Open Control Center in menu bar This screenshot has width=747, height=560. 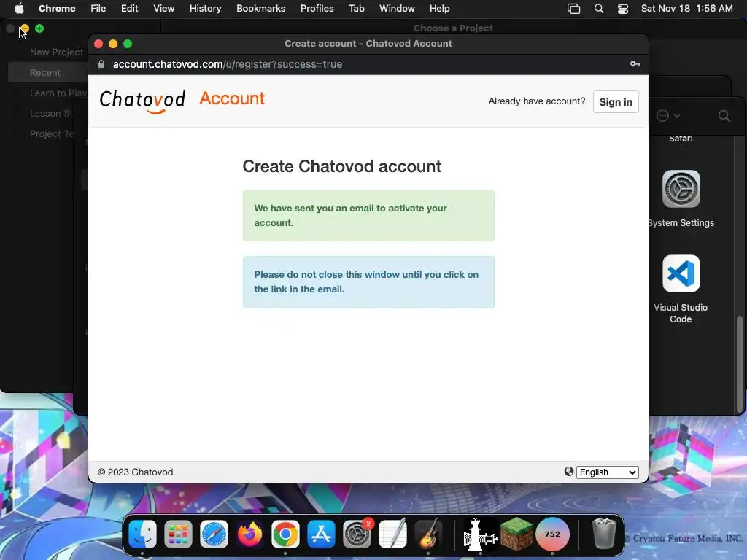(623, 8)
